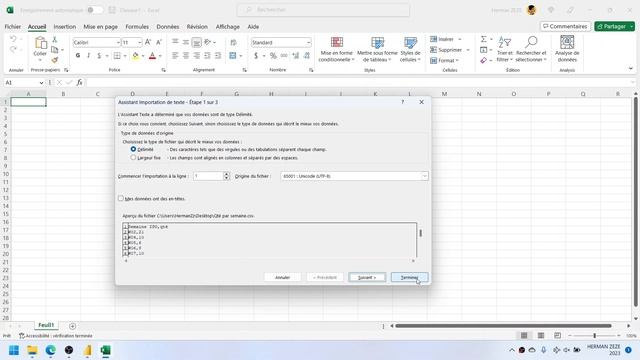Decrease font size with small A icon
Viewport: 640px width, 360px height.
point(159,42)
